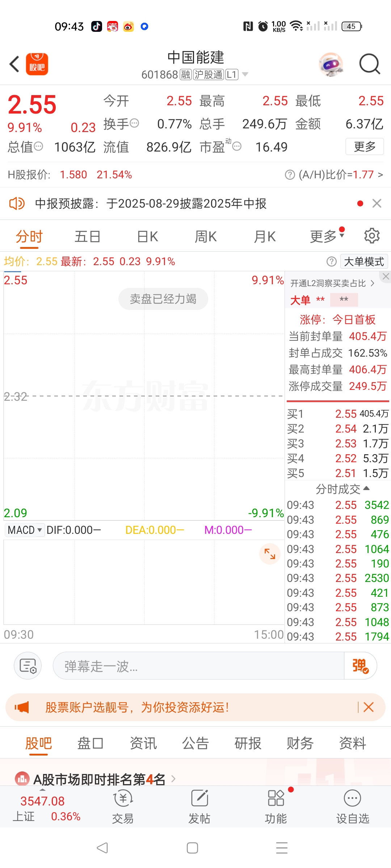391x868 pixels.
Task: Open the AI robot assistant avatar
Action: 331,64
